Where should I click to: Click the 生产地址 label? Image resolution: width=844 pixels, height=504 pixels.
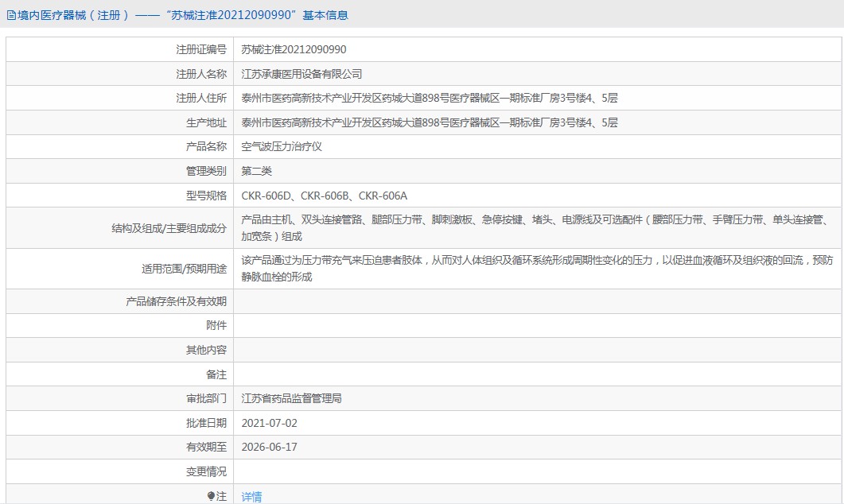coord(207,122)
